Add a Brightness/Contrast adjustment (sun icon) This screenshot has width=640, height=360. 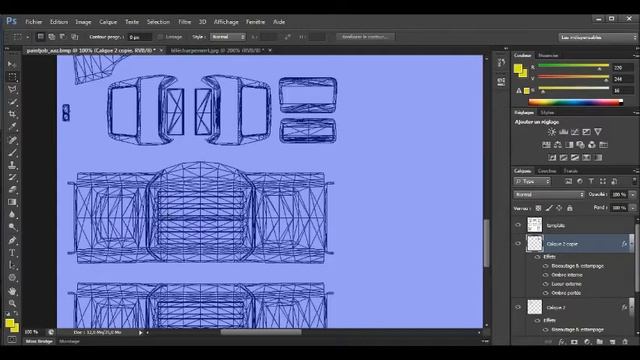(552, 132)
